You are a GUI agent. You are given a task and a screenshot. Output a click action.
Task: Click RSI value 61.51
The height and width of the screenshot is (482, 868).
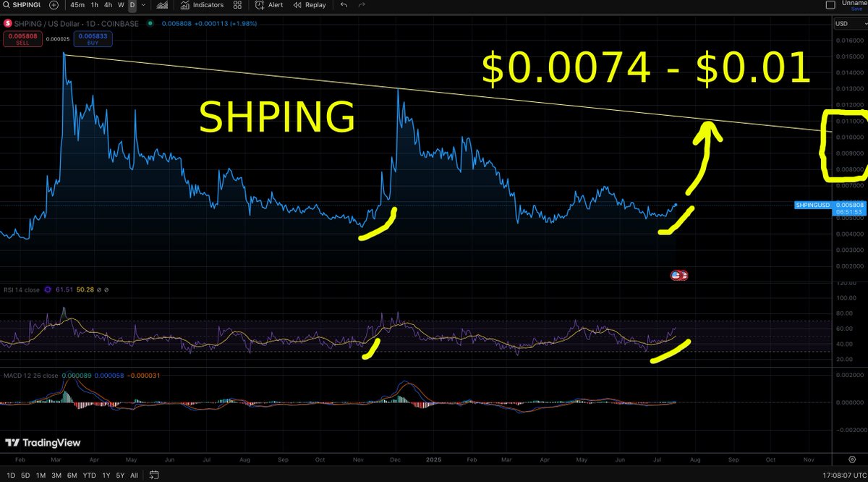pos(63,289)
